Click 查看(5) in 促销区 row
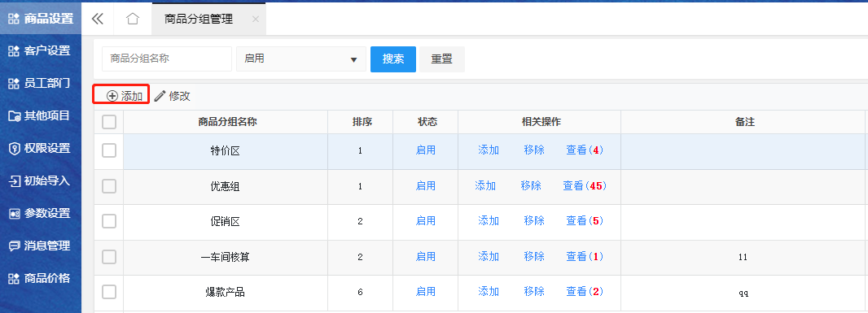The image size is (868, 313). tap(585, 221)
